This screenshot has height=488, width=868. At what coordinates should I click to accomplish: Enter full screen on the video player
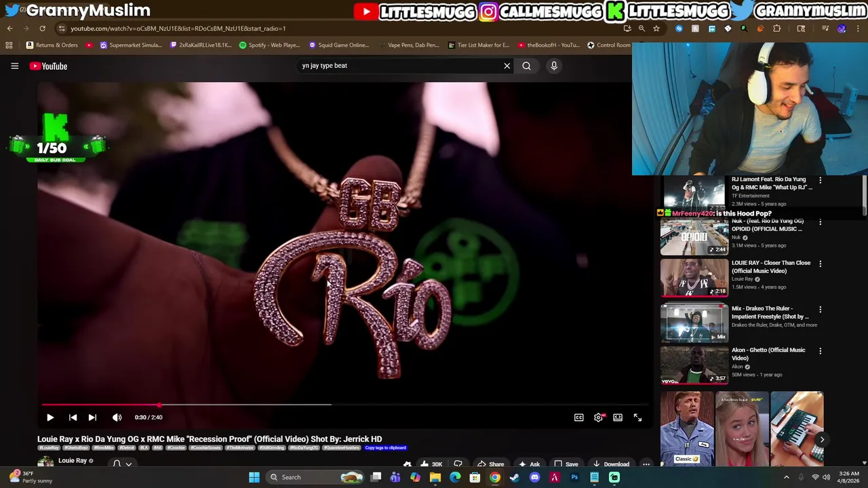pyautogui.click(x=637, y=418)
